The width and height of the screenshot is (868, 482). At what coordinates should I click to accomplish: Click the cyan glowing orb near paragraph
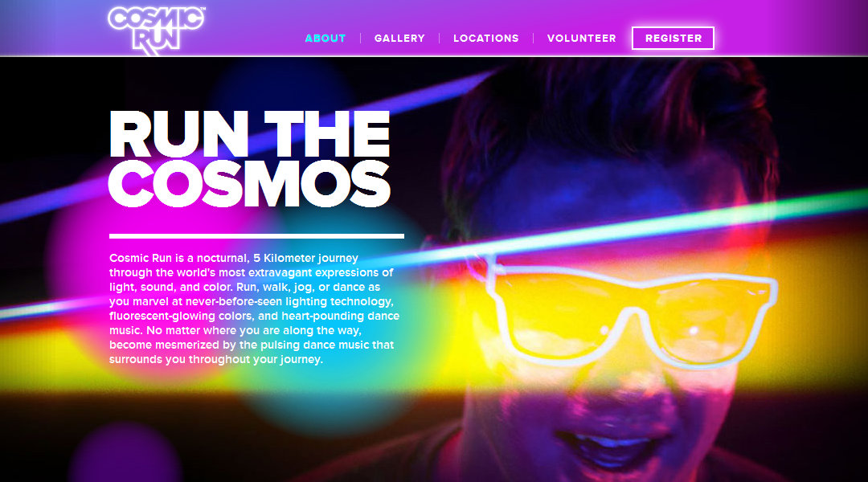[332, 332]
